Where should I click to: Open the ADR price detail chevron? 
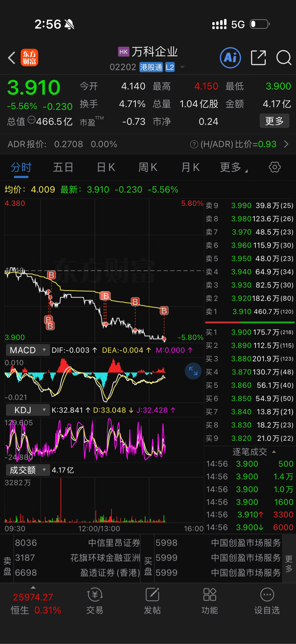coord(286,144)
